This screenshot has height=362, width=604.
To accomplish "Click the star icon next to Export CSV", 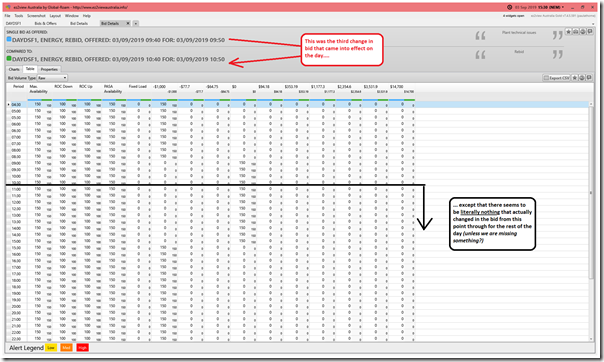I will coord(574,78).
